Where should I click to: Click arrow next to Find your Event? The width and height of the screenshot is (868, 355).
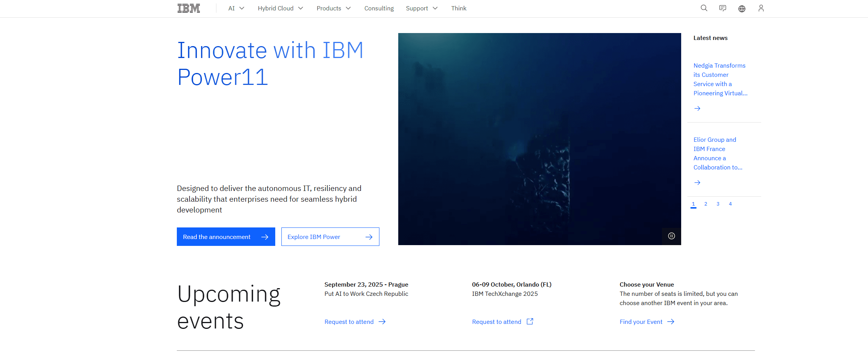pyautogui.click(x=671, y=322)
